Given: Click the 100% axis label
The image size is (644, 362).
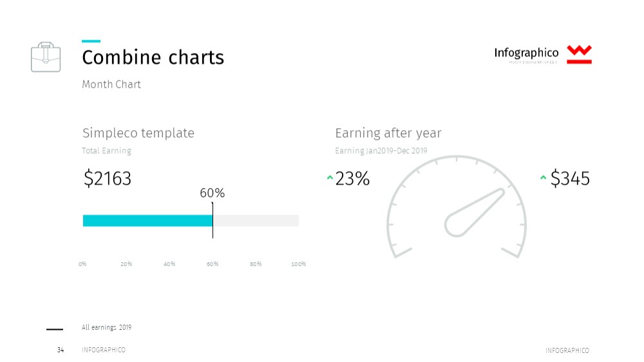Looking at the screenshot, I should pos(299,264).
